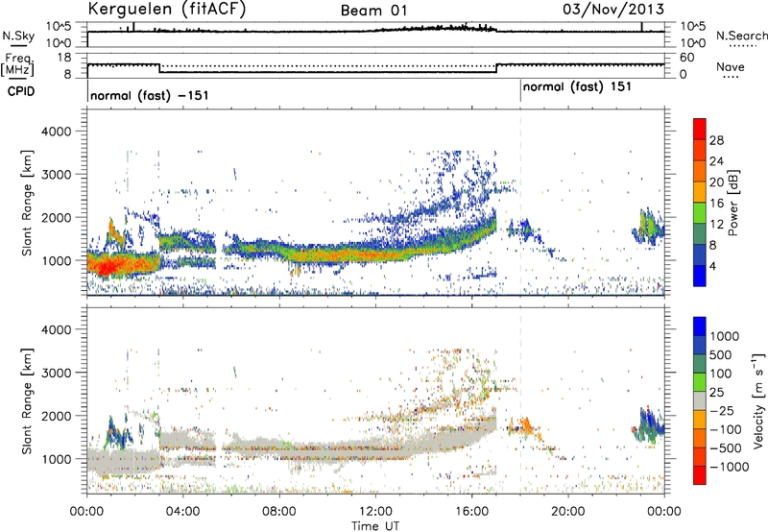
Task: Click the 'Power [dB]' colorbar label
Action: (x=732, y=203)
